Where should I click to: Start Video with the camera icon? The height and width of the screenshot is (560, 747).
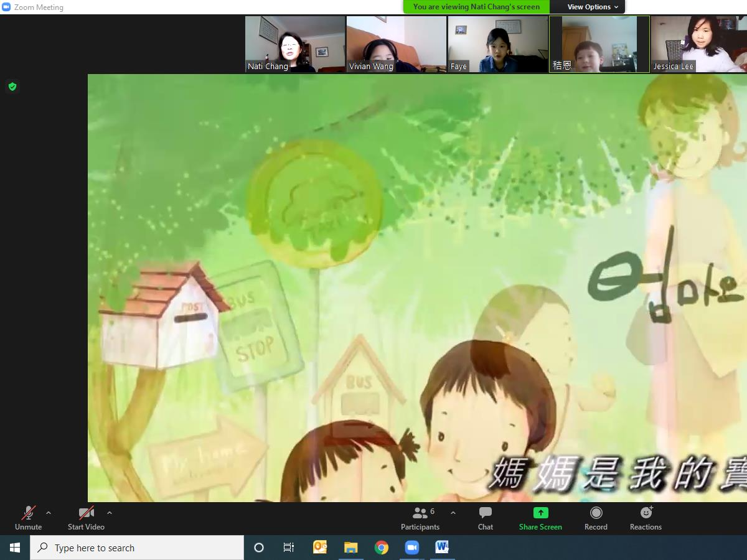pyautogui.click(x=86, y=518)
